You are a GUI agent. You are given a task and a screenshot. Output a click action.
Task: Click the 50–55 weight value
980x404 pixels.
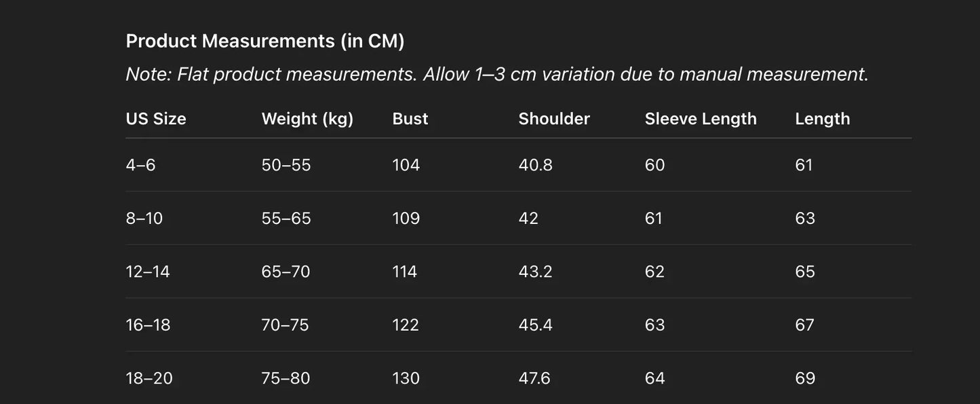[x=286, y=165]
